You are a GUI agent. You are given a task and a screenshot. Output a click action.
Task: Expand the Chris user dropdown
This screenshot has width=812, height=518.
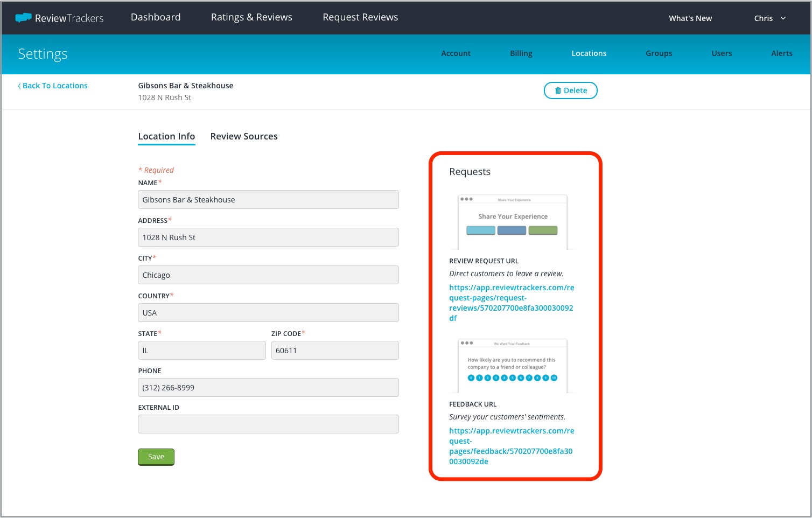point(770,18)
